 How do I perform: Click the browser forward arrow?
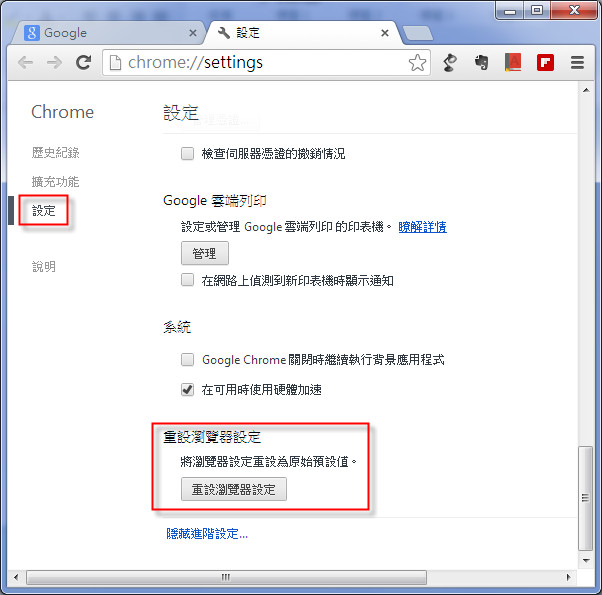(x=54, y=62)
